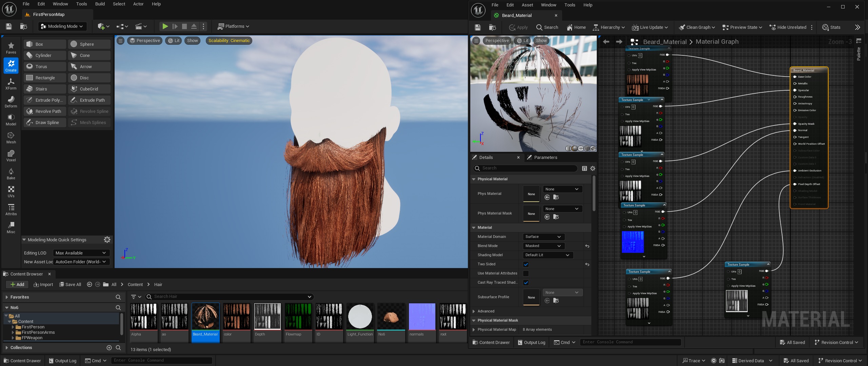The width and height of the screenshot is (868, 366).
Task: Open the Actor menu
Action: (138, 4)
